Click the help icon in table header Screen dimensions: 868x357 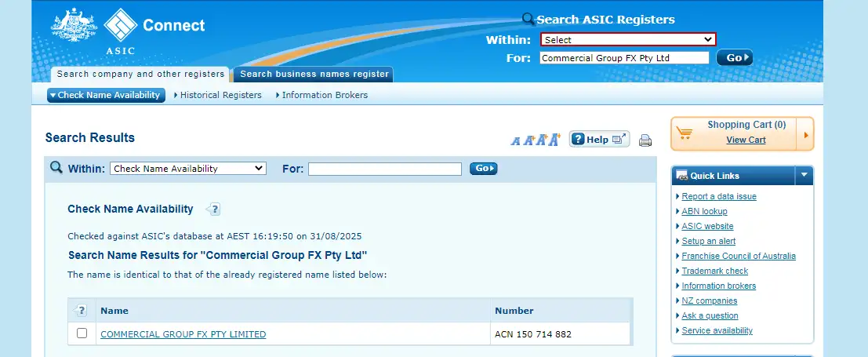pyautogui.click(x=81, y=311)
